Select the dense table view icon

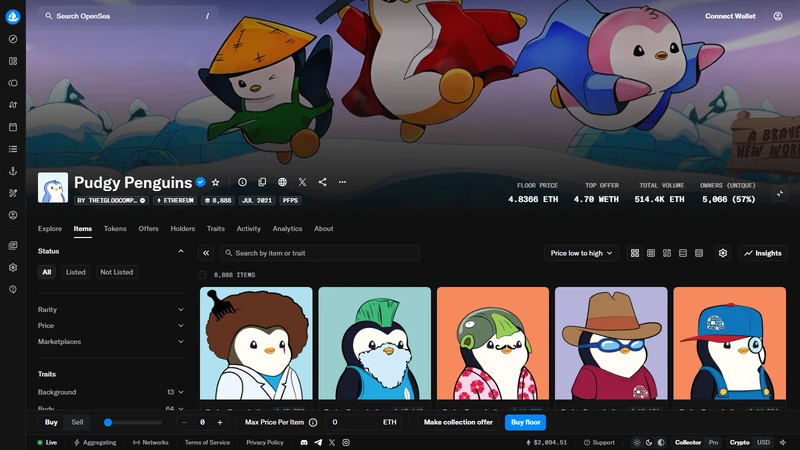699,253
